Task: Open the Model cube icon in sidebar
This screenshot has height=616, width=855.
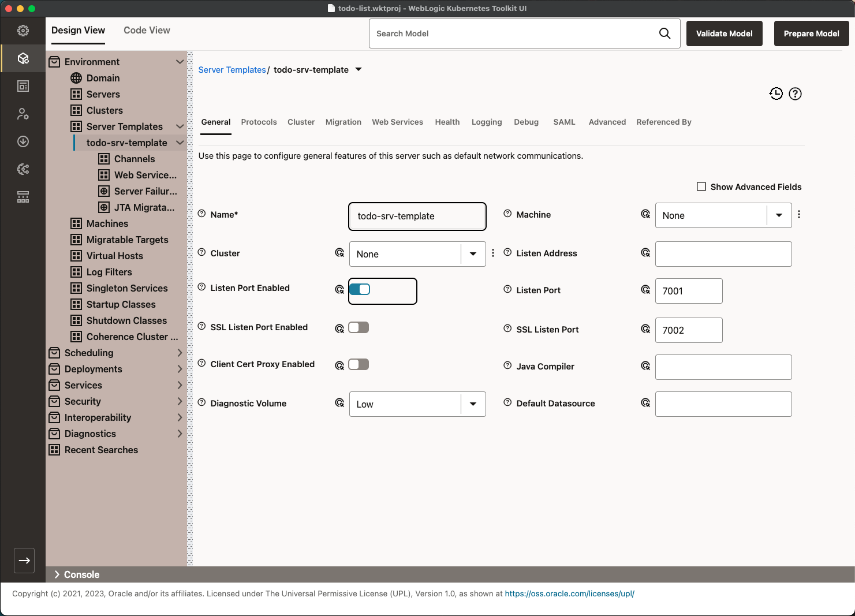Action: [x=23, y=58]
